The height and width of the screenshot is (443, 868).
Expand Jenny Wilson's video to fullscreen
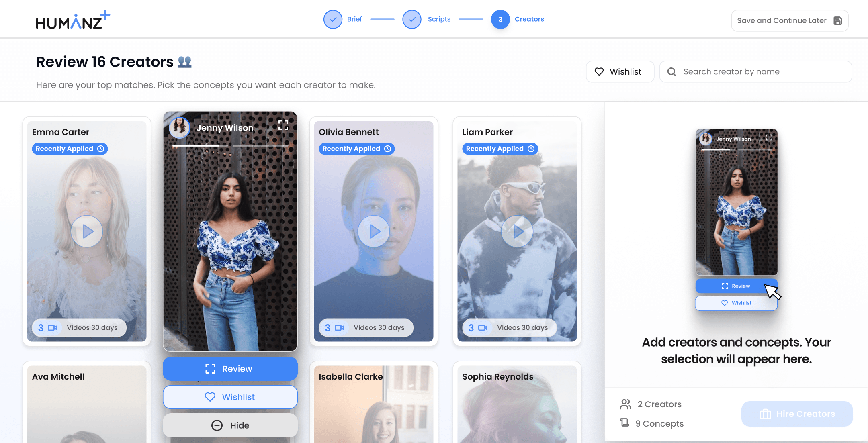click(x=283, y=125)
